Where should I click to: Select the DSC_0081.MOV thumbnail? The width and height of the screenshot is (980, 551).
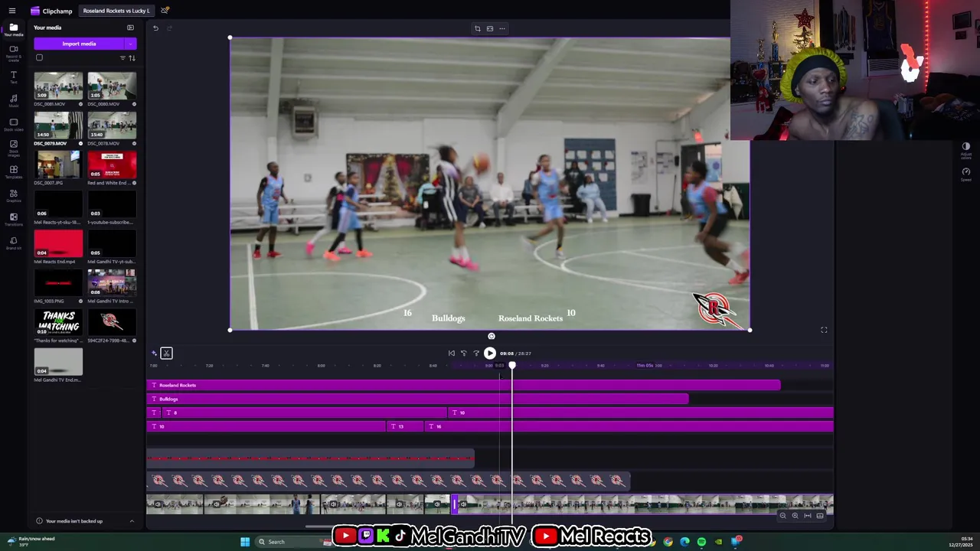click(x=58, y=86)
